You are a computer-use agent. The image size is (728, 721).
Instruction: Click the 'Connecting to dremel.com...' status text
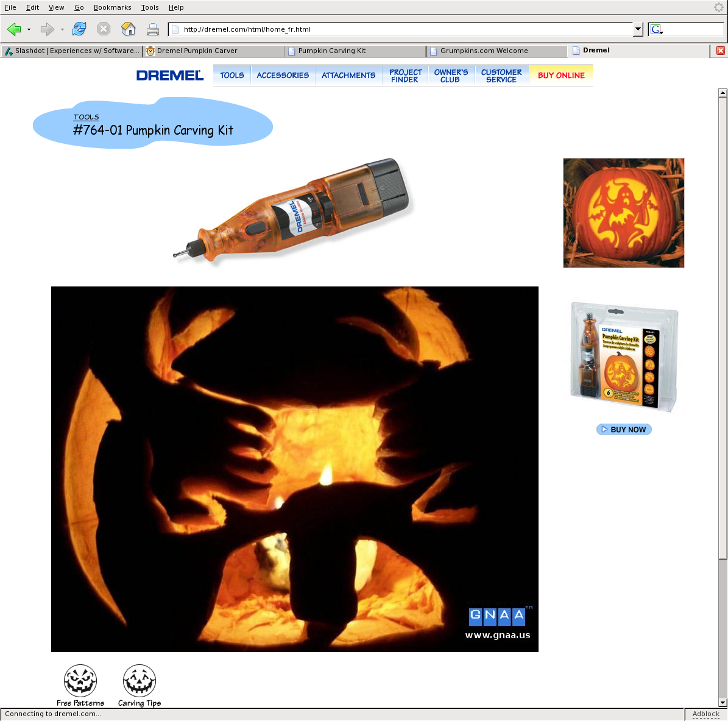pyautogui.click(x=53, y=714)
